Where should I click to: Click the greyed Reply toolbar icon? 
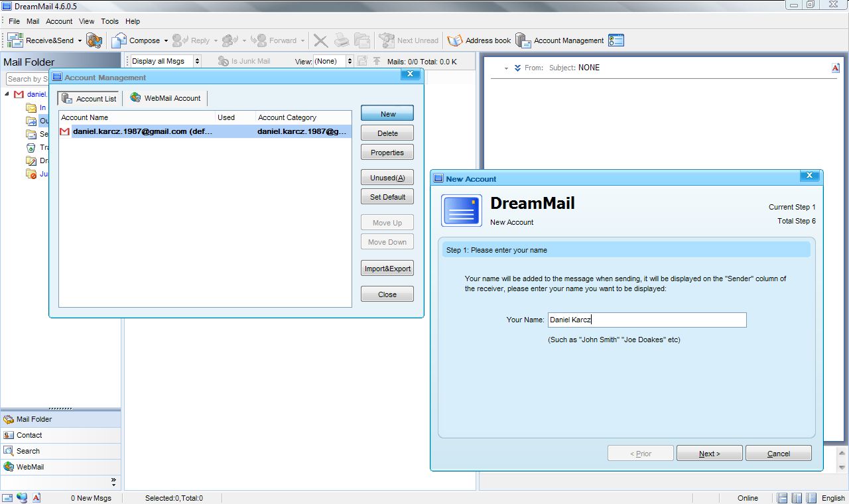pyautogui.click(x=180, y=40)
